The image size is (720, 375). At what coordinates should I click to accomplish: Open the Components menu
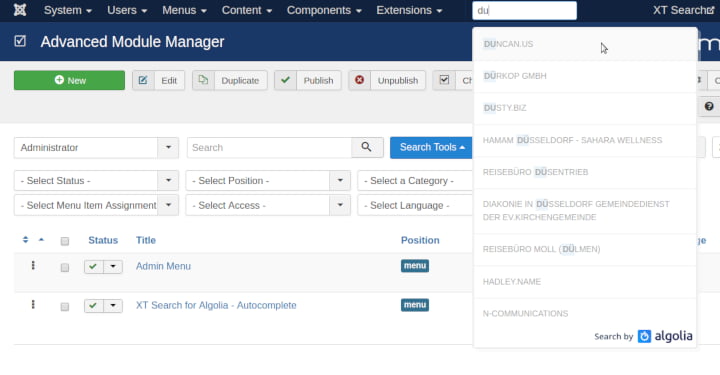(324, 10)
